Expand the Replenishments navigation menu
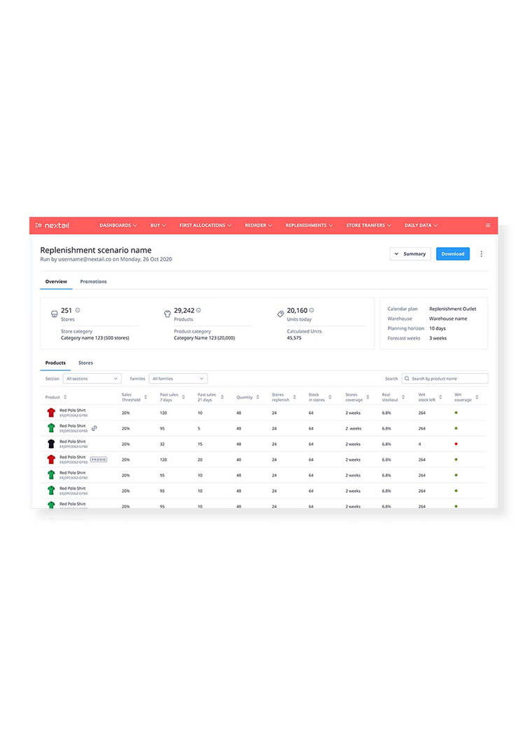532x756 pixels. point(309,225)
